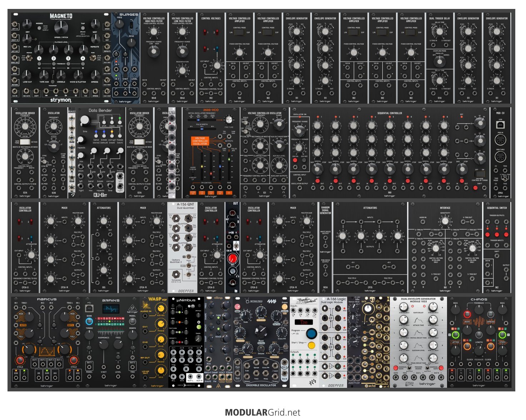The image size is (526, 420).
Task: Hit the TAP button on Magneto
Action: 83,28
